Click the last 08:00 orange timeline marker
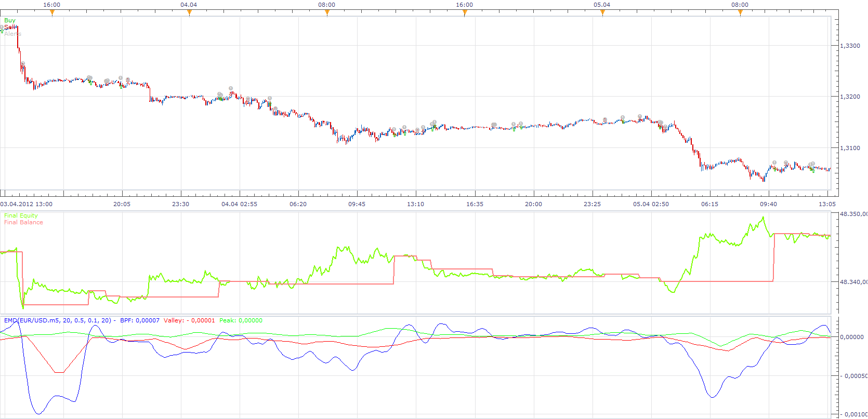Image resolution: width=868 pixels, height=419 pixels. click(740, 13)
